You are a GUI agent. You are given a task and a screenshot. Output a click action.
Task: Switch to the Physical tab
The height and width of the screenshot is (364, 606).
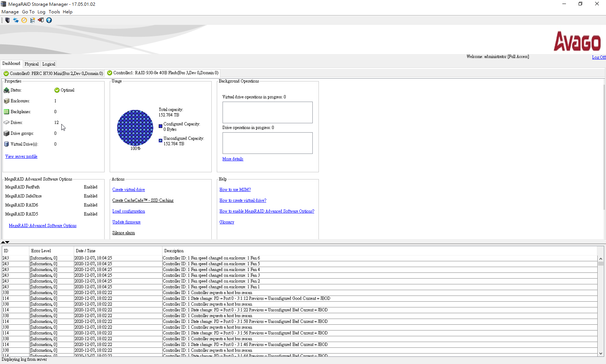31,64
